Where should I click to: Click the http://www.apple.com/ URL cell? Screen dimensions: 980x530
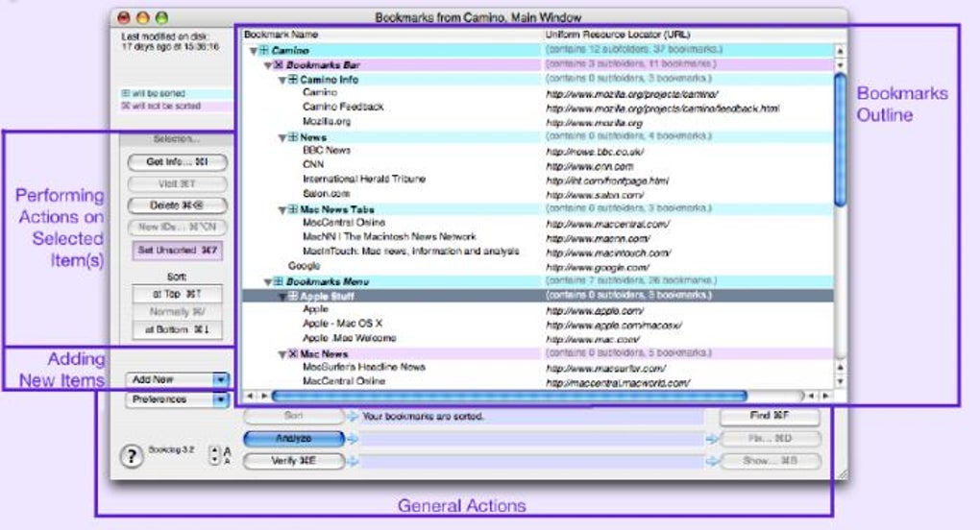[x=595, y=311]
